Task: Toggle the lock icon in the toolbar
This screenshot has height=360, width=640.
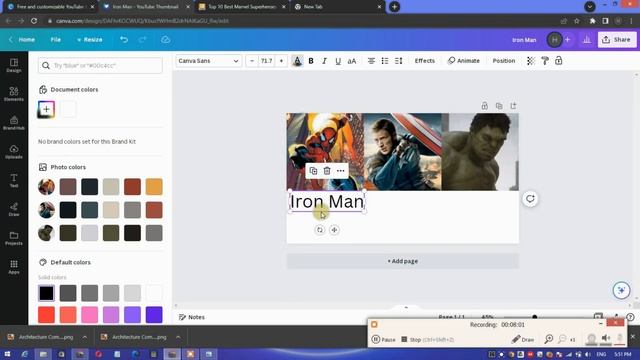Action: pyautogui.click(x=559, y=61)
